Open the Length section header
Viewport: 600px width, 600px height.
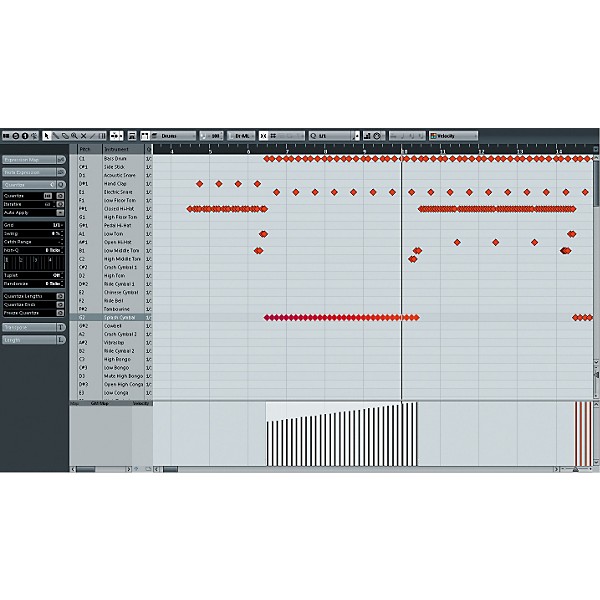click(x=29, y=340)
